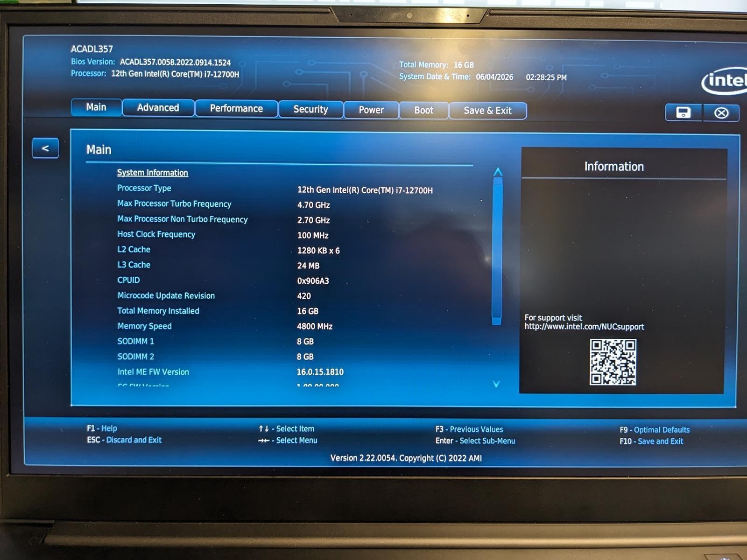747x560 pixels.
Task: Click the 0x906A3 value
Action: tap(313, 281)
